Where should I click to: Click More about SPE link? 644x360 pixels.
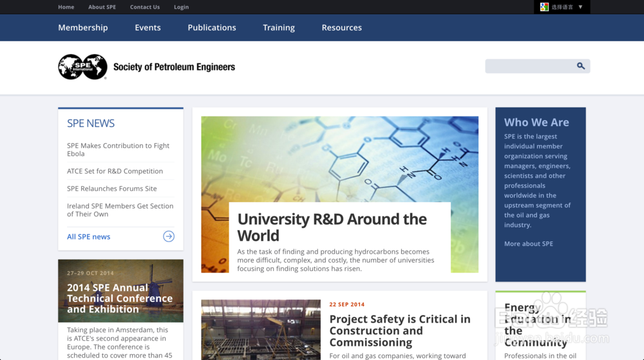click(529, 243)
